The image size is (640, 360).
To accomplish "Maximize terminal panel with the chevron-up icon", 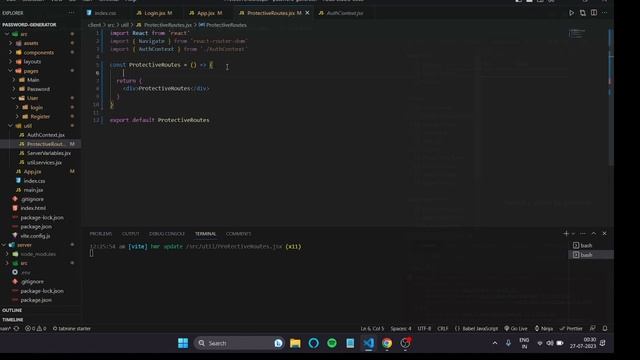I will [594, 233].
